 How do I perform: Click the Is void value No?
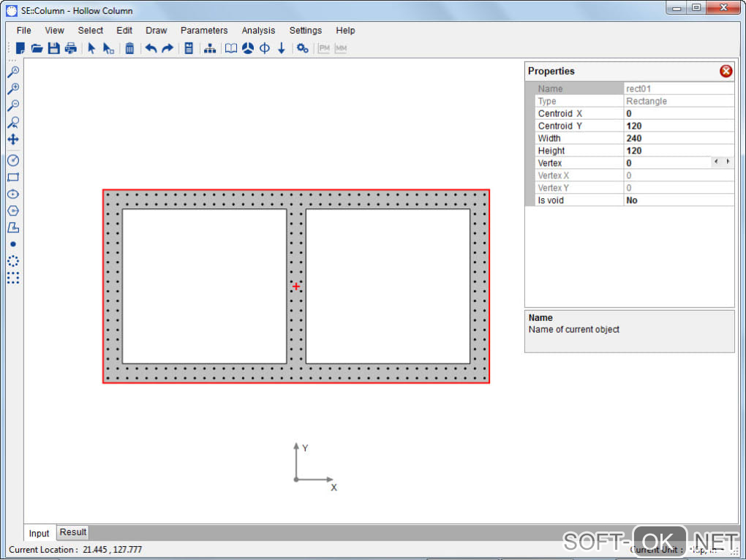click(x=679, y=200)
